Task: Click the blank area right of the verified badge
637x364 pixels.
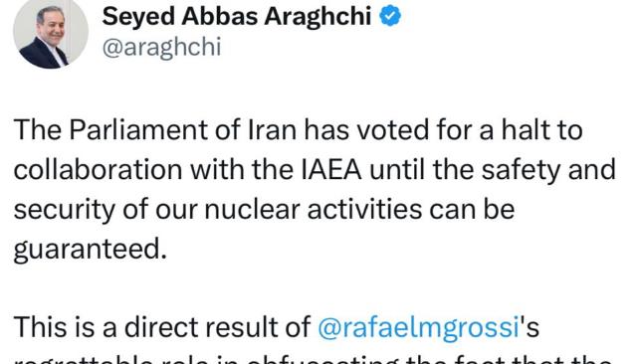Action: click(516, 16)
